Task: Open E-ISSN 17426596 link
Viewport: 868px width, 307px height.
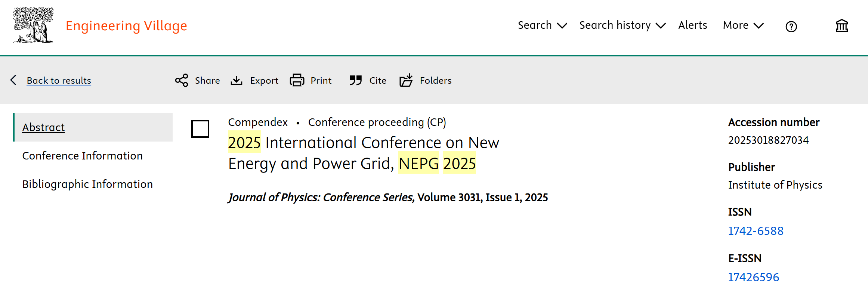Action: tap(753, 277)
